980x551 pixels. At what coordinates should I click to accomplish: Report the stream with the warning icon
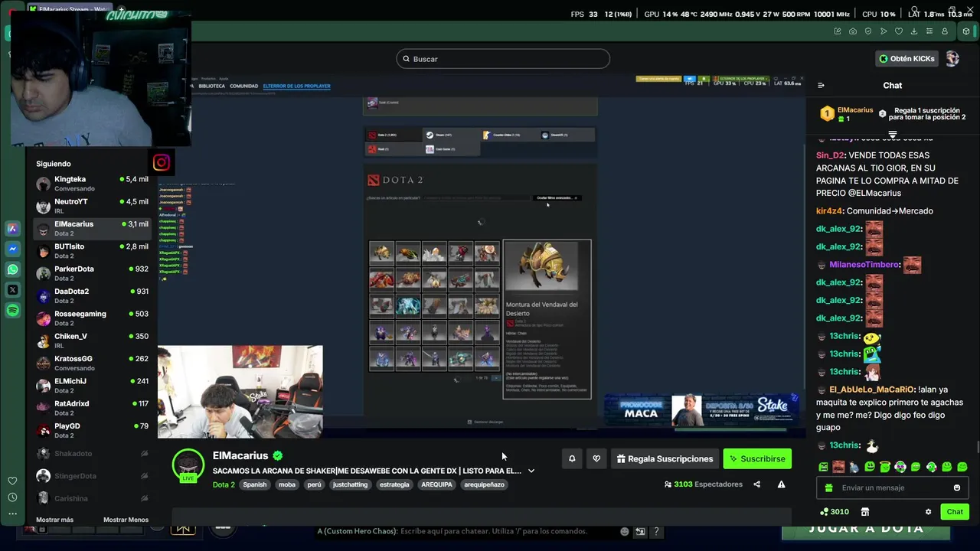pyautogui.click(x=781, y=484)
